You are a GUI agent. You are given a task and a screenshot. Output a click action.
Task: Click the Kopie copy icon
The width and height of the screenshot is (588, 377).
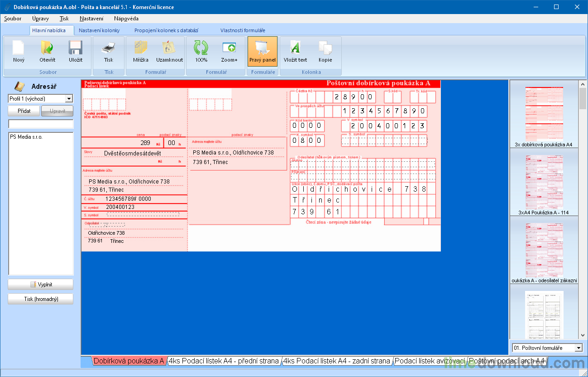point(325,48)
